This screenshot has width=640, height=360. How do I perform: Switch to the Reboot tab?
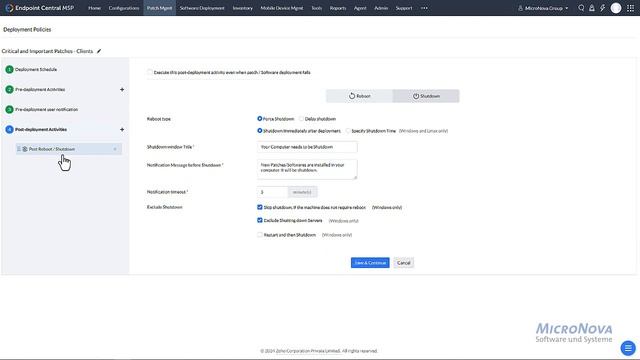pyautogui.click(x=360, y=96)
